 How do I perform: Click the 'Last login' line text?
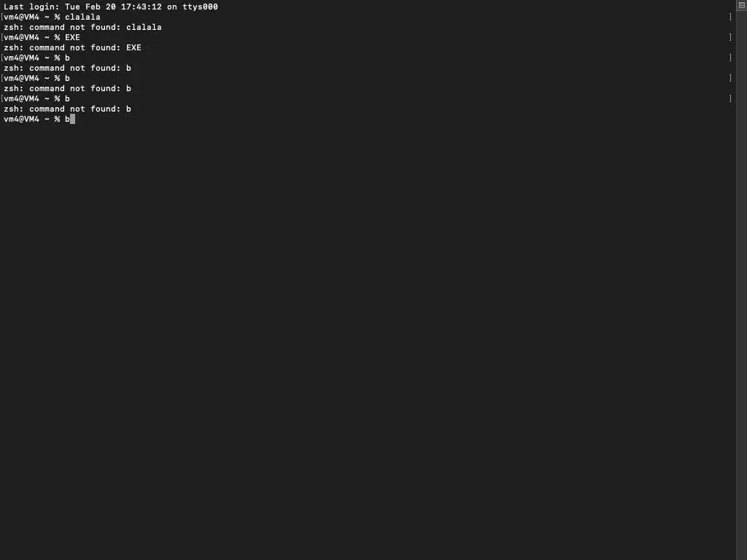(x=111, y=7)
